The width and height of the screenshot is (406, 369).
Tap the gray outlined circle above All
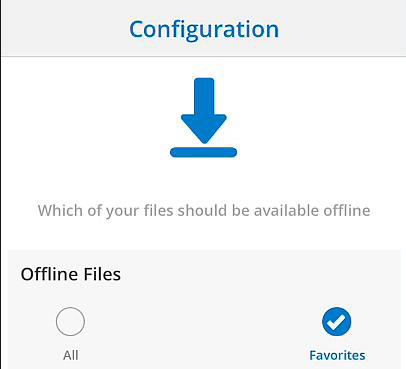70,321
